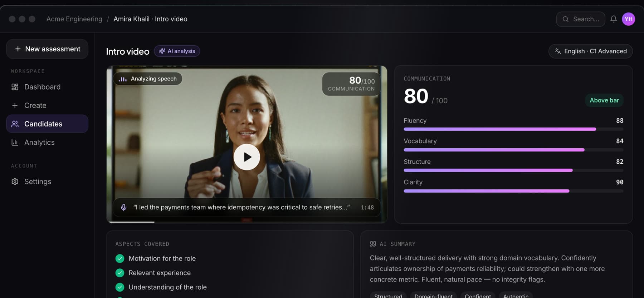Click the Domain-fluent tag
The height and width of the screenshot is (298, 644).
[433, 295]
